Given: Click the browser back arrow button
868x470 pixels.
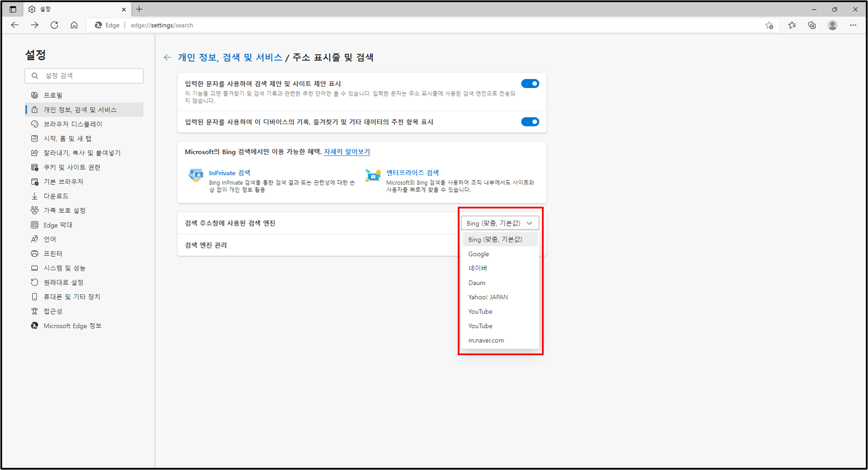Looking at the screenshot, I should (15, 25).
